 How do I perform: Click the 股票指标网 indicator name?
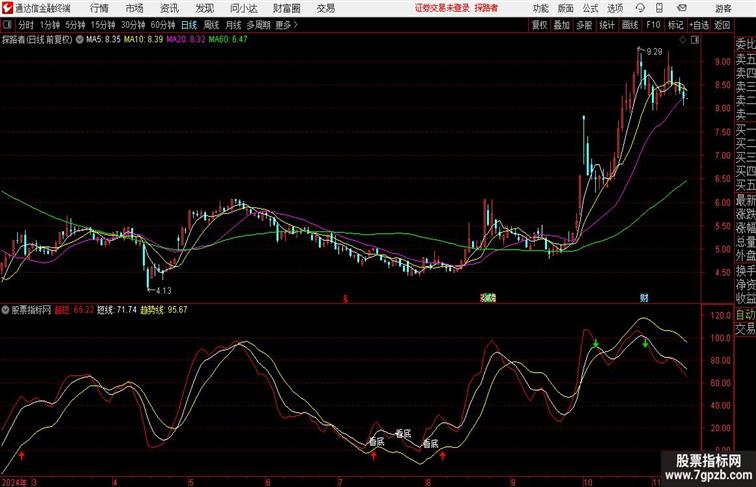[31, 310]
